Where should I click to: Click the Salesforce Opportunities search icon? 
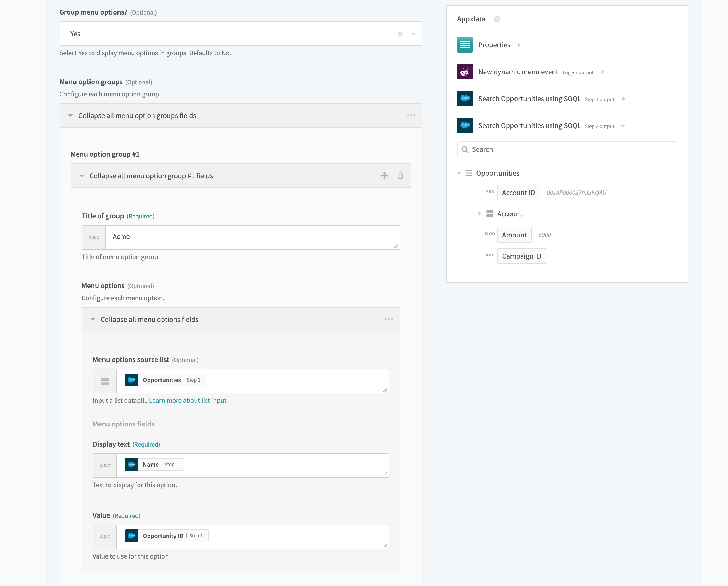pos(466,99)
